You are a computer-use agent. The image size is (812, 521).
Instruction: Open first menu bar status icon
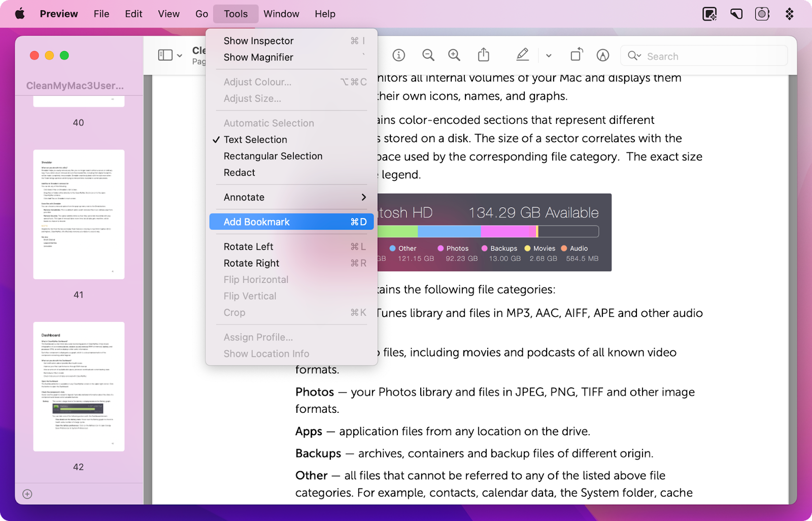pos(709,14)
